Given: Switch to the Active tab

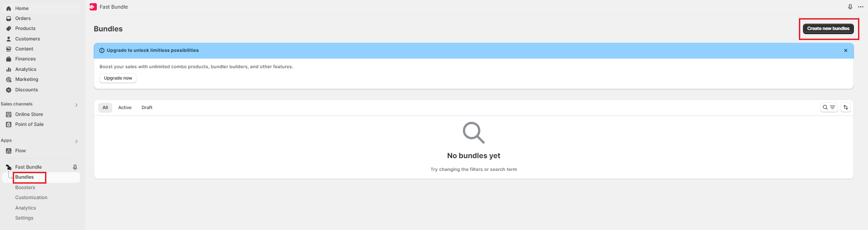Looking at the screenshot, I should [125, 108].
